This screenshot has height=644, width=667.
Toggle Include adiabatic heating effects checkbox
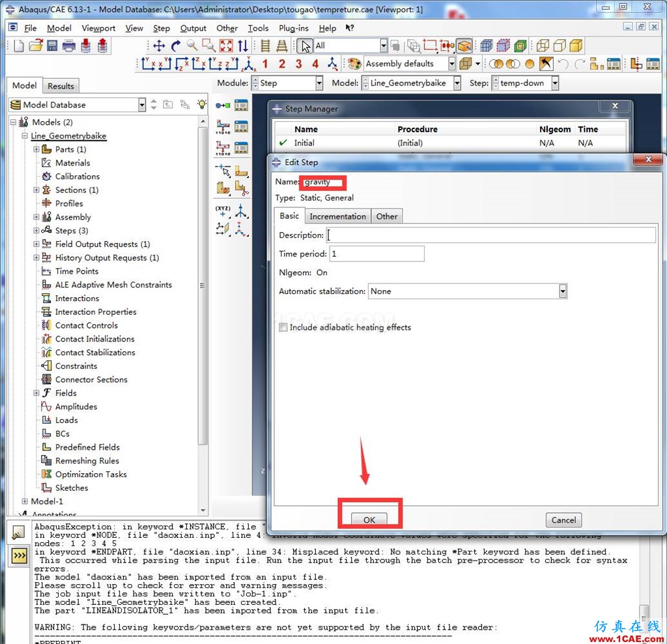pyautogui.click(x=283, y=327)
